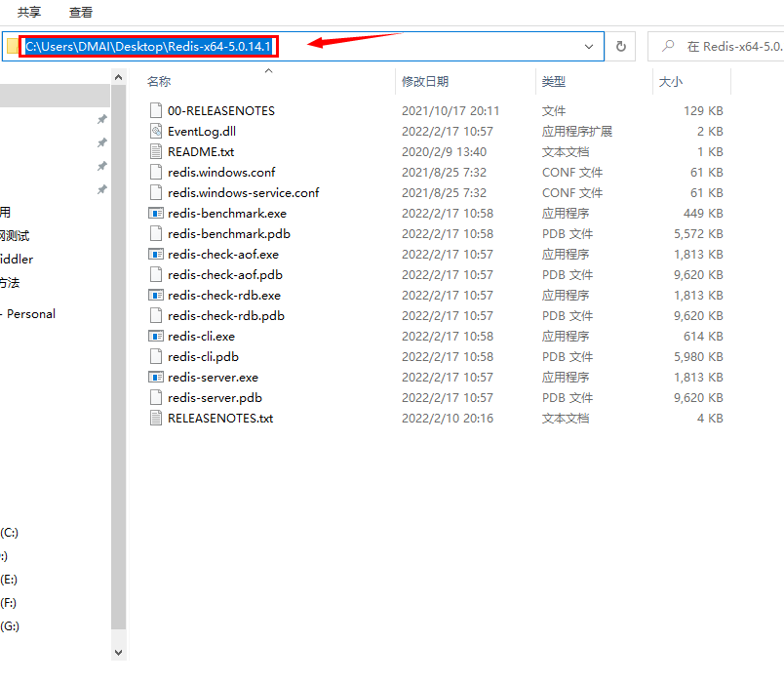Screen dimensions: 784x684
Task: Click the sidebar scroll up arrow
Action: coord(119,77)
